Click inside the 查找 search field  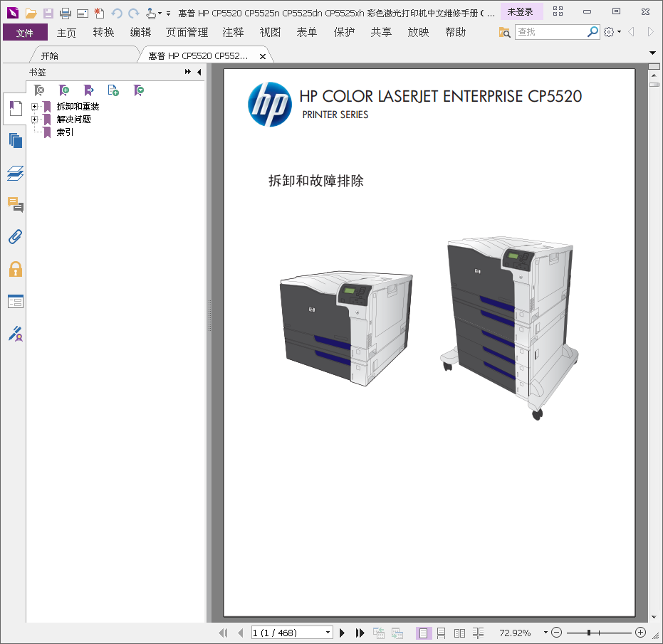(551, 32)
